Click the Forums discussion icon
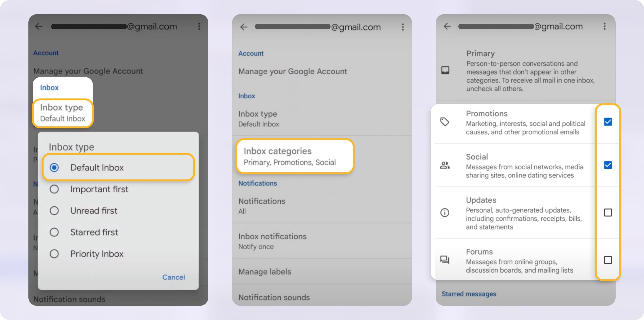644x320 pixels. (445, 260)
